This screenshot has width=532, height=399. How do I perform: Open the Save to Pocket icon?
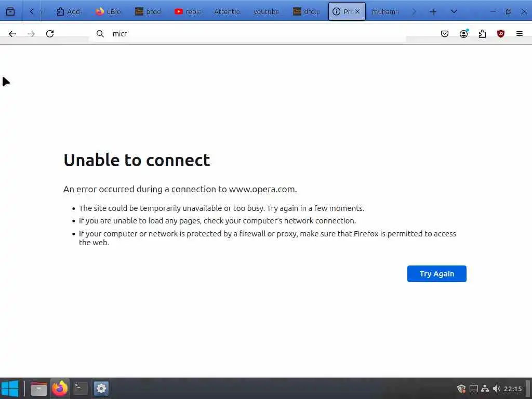click(x=445, y=34)
